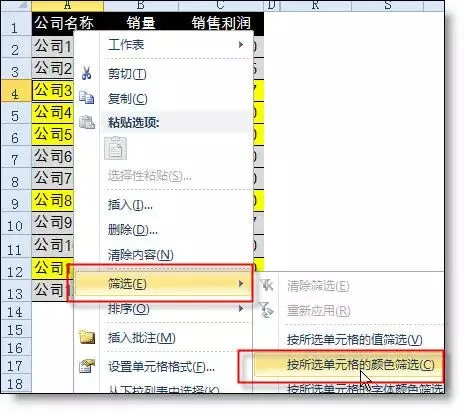The width and height of the screenshot is (466, 415).
Task: Click the Insert Comment note icon
Action: pos(87,337)
